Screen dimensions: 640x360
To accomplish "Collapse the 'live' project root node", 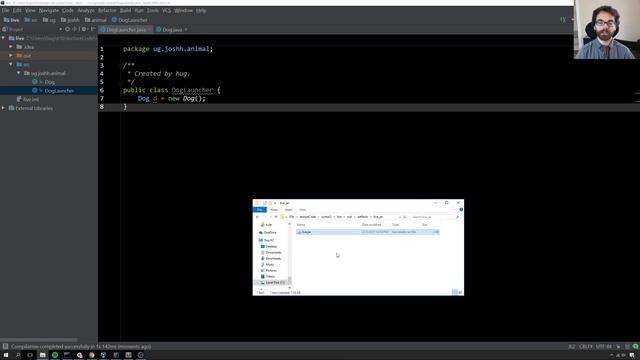I will [3, 38].
